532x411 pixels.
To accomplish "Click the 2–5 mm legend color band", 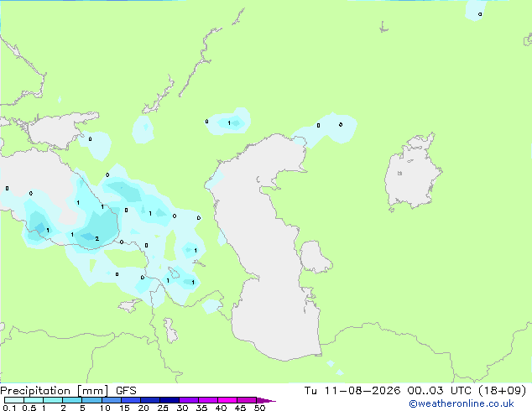I will pos(72,400).
